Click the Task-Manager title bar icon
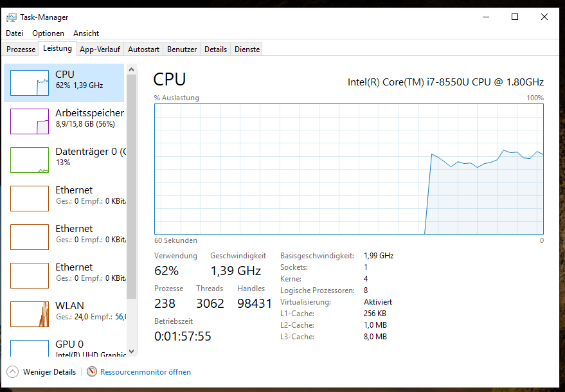 click(x=12, y=17)
